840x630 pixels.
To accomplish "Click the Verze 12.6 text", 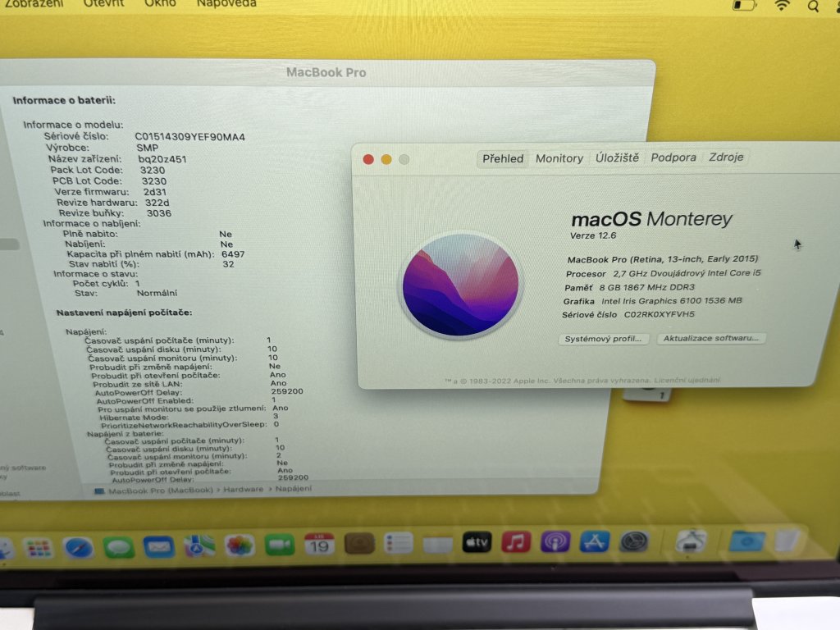I will click(x=593, y=235).
